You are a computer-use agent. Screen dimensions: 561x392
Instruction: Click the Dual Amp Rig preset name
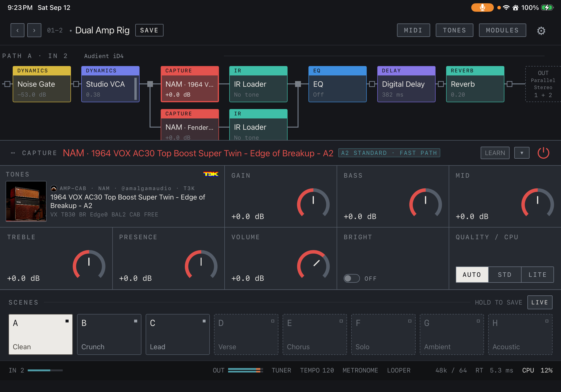102,30
